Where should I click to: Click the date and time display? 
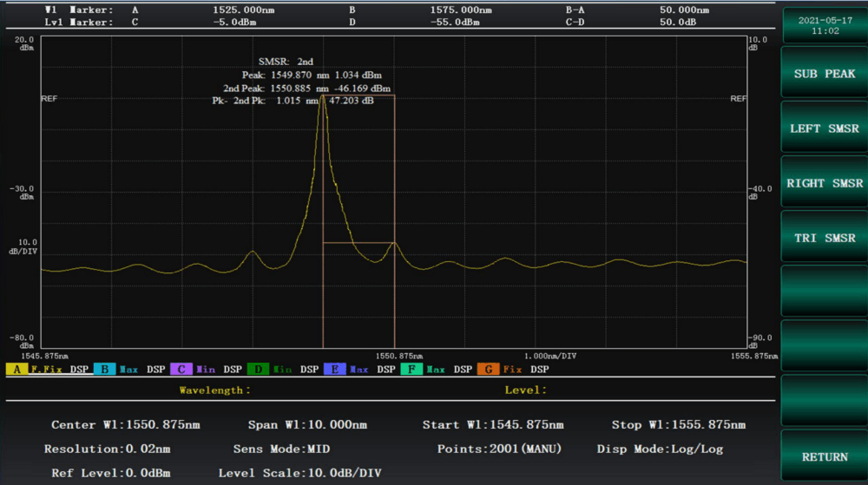click(824, 24)
